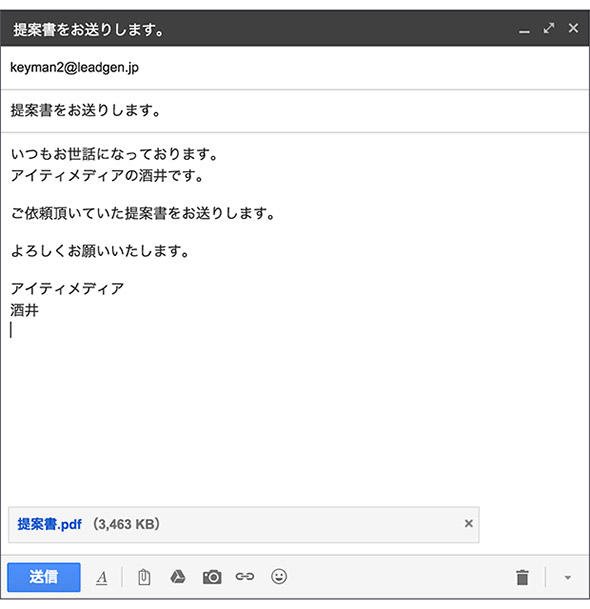Click the line よろしくお願いいたします。
The width and height of the screenshot is (590, 609).
tap(100, 251)
